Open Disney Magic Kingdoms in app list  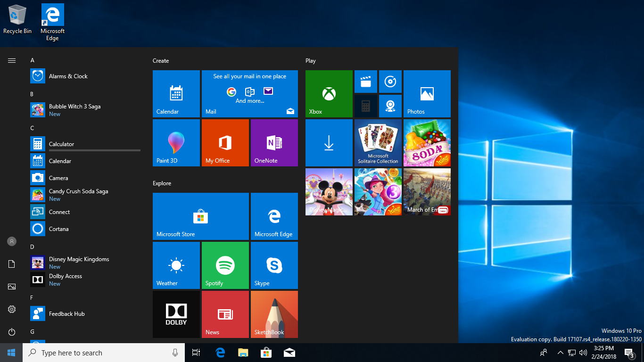(85, 263)
